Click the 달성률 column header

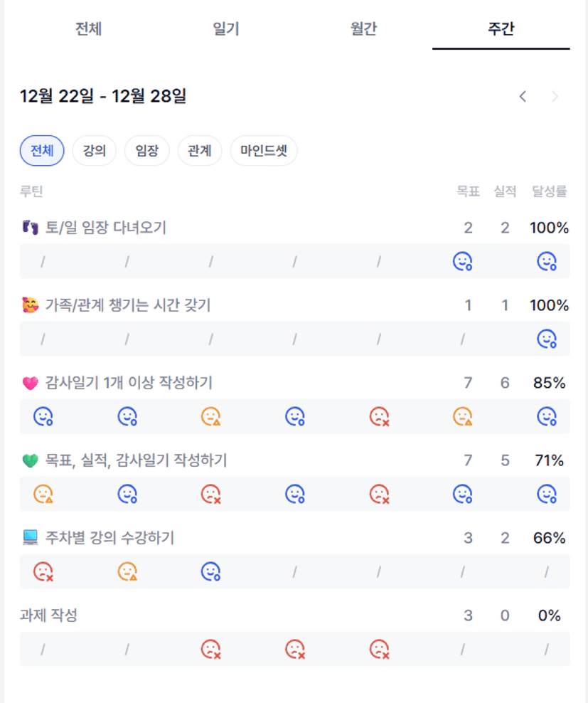[x=550, y=191]
